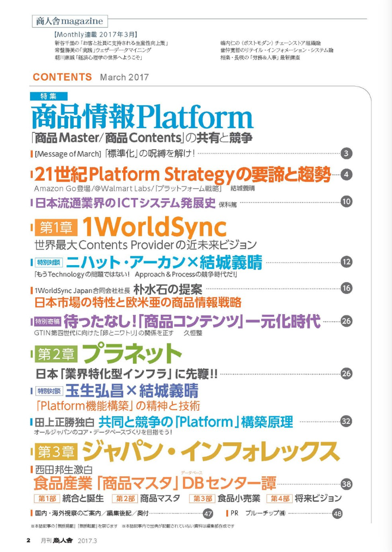Click the 西田邦生激白 text
This screenshot has width=392, height=552.
coord(63,470)
